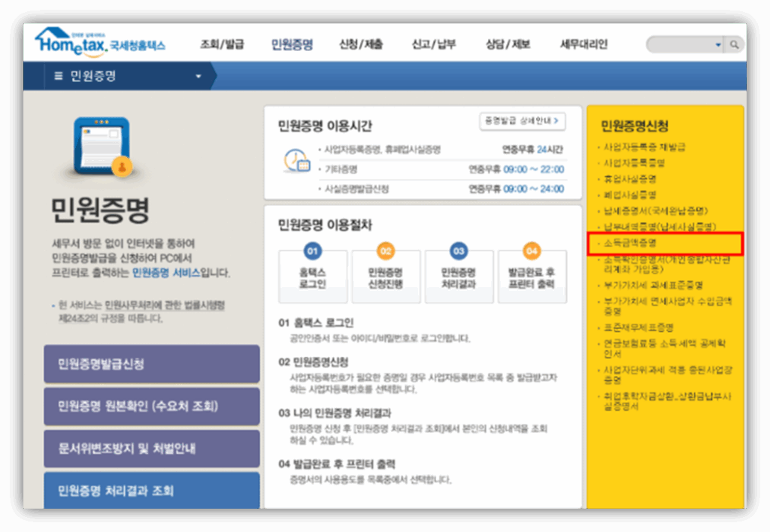The image size is (770, 532).
Task: Click the 03 나의 민원증명 처리결과 heading
Action: [335, 413]
